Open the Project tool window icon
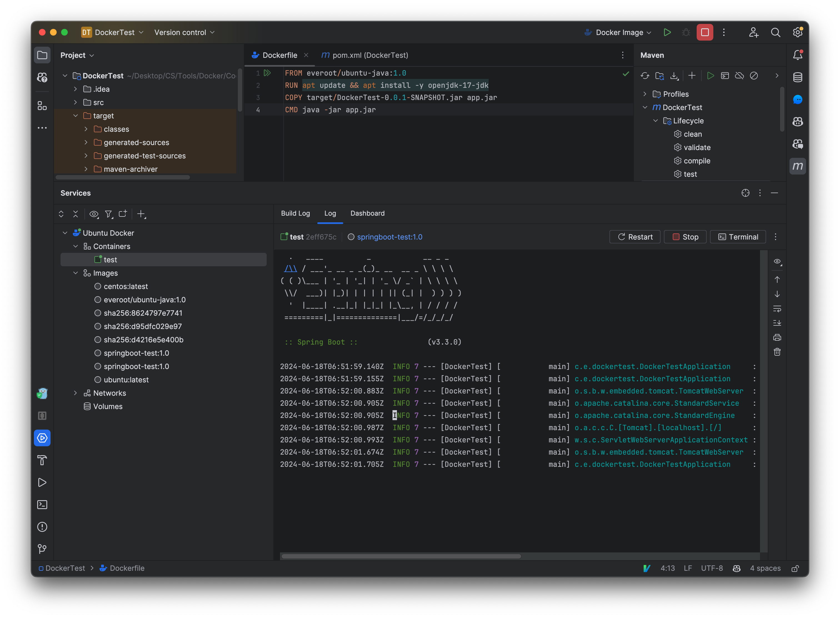Screen dimensions: 840x618 click(x=42, y=55)
